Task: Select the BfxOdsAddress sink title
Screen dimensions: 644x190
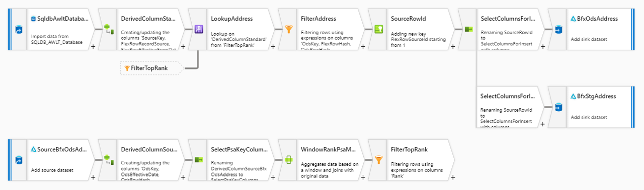Action: tap(598, 19)
